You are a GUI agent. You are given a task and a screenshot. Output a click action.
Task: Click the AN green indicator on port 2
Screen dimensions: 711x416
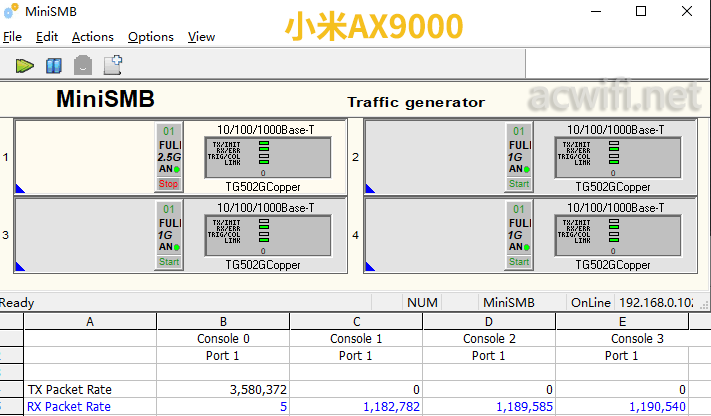coord(526,169)
